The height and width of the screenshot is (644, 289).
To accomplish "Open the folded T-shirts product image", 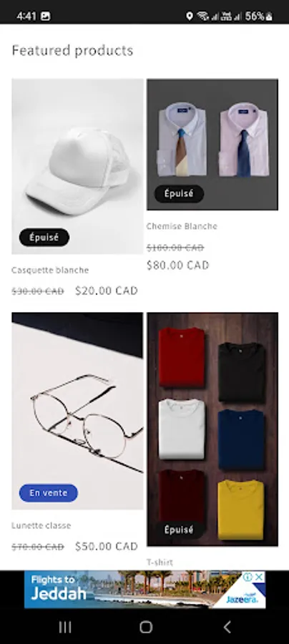I will tap(212, 429).
